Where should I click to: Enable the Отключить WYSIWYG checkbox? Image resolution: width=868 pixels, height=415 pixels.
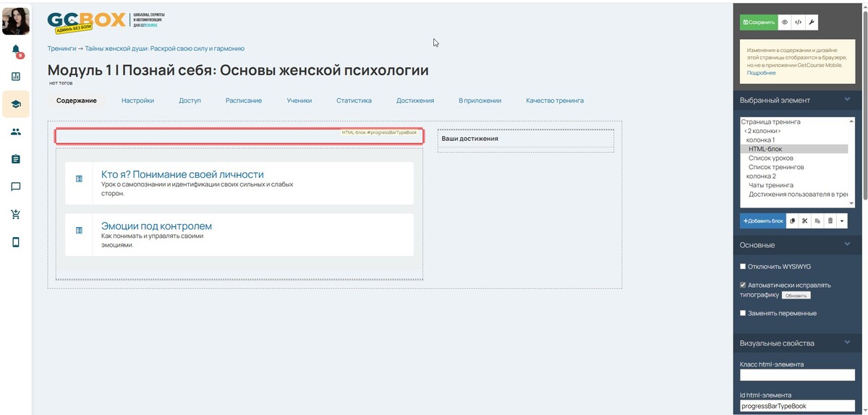point(743,266)
